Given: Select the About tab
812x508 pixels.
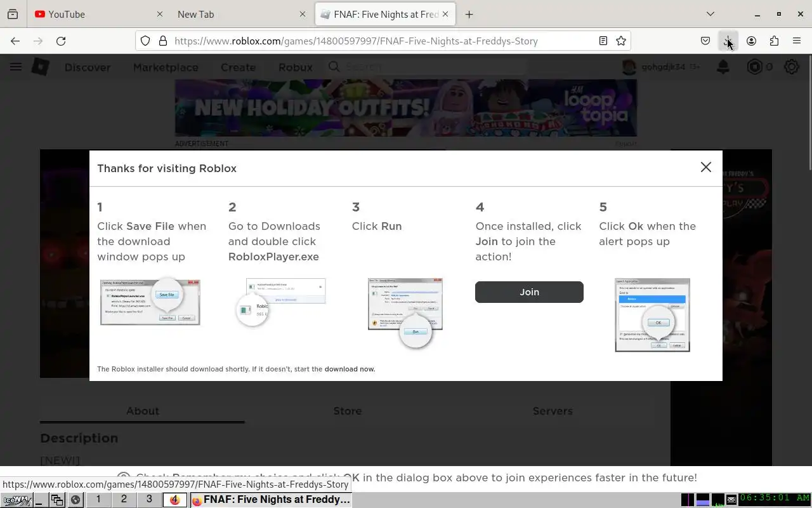Looking at the screenshot, I should pyautogui.click(x=142, y=411).
